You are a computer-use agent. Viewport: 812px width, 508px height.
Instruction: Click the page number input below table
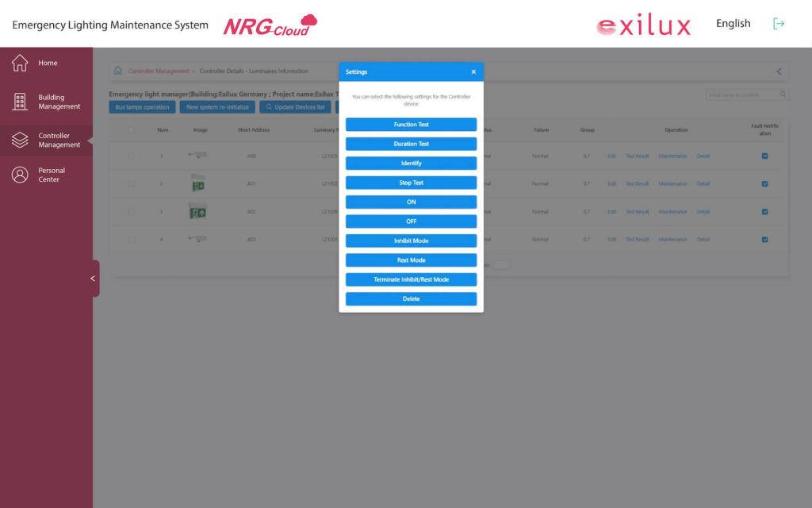pyautogui.click(x=500, y=265)
